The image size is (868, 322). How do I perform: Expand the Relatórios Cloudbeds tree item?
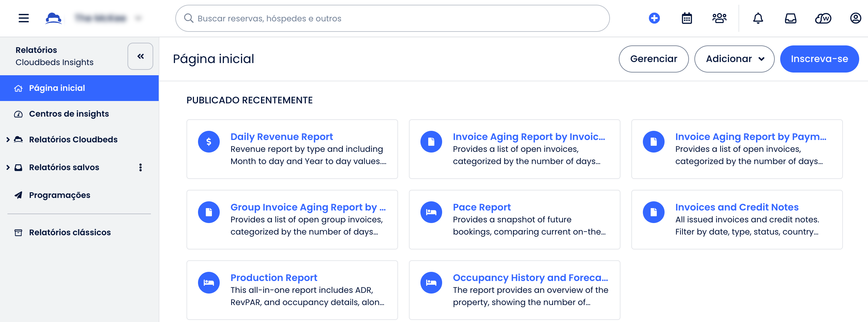click(x=8, y=139)
